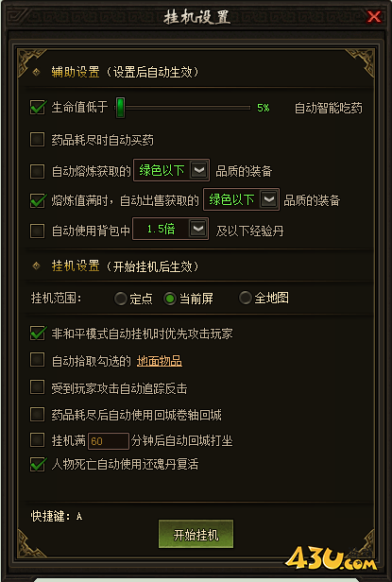Enable 受到玩家攻击自动追踪反击 checkbox
This screenshot has height=582, width=392.
coord(37,387)
